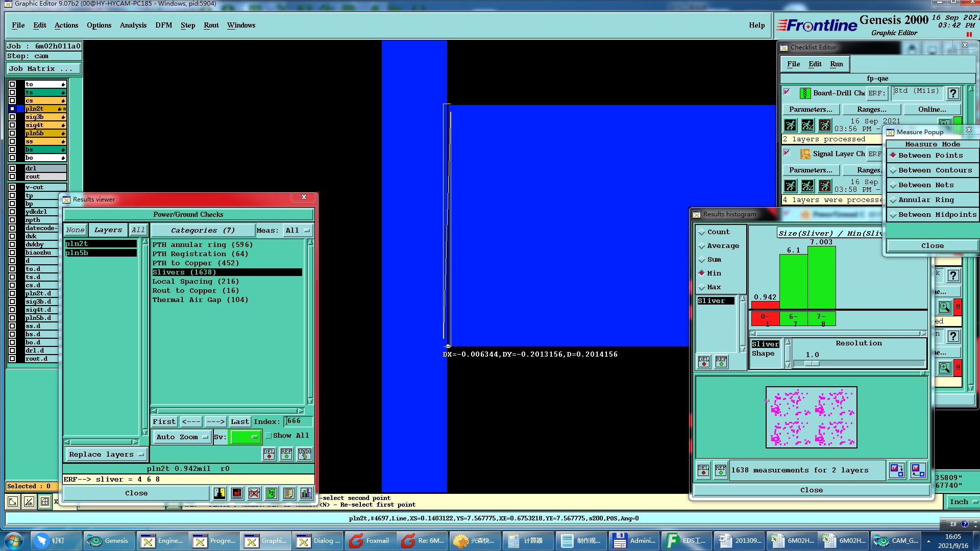Screen dimensions: 980x551
Task: Adjust the Resolution slider handle
Action: click(x=812, y=364)
